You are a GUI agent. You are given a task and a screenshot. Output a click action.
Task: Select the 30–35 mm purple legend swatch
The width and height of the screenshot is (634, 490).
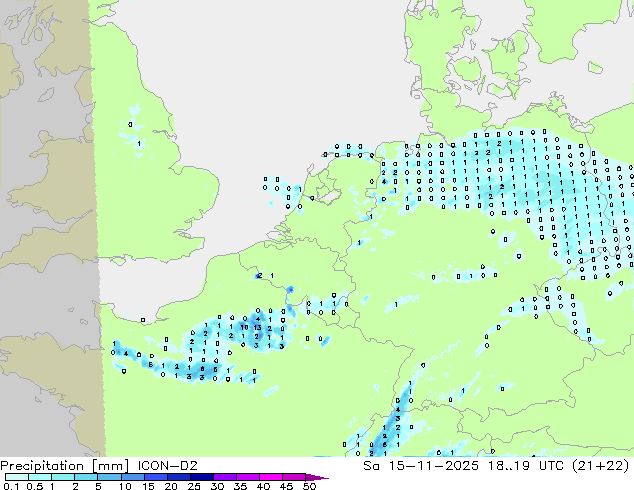[x=224, y=477]
